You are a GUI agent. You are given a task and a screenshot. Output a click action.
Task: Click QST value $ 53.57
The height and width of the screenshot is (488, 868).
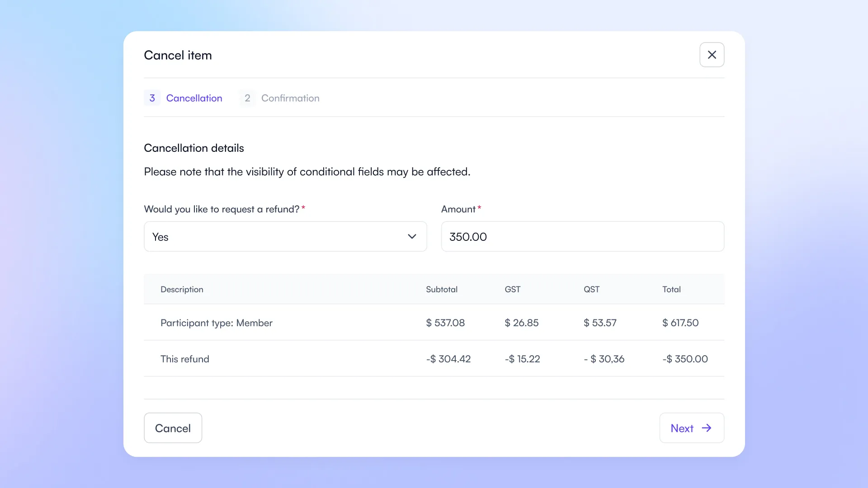[600, 323]
